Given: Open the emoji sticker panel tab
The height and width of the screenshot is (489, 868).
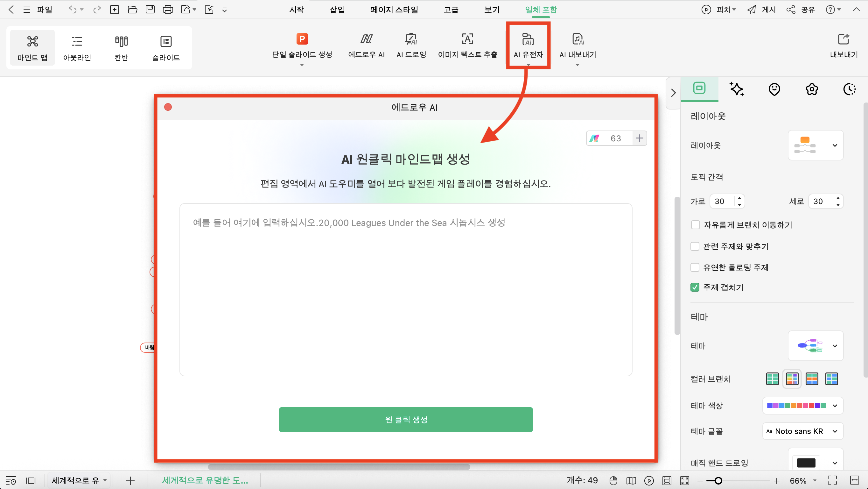Looking at the screenshot, I should (x=774, y=89).
